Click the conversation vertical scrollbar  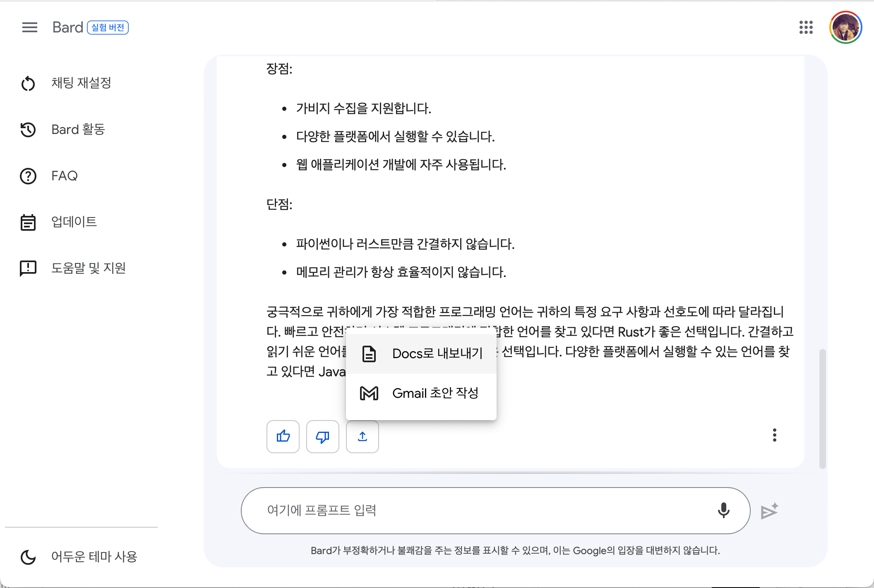(822, 409)
